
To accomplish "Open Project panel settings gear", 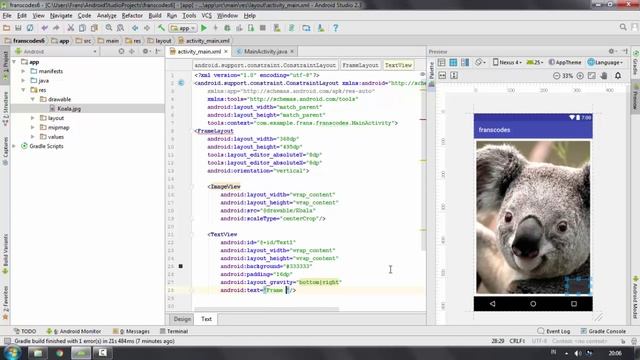I will [x=146, y=51].
